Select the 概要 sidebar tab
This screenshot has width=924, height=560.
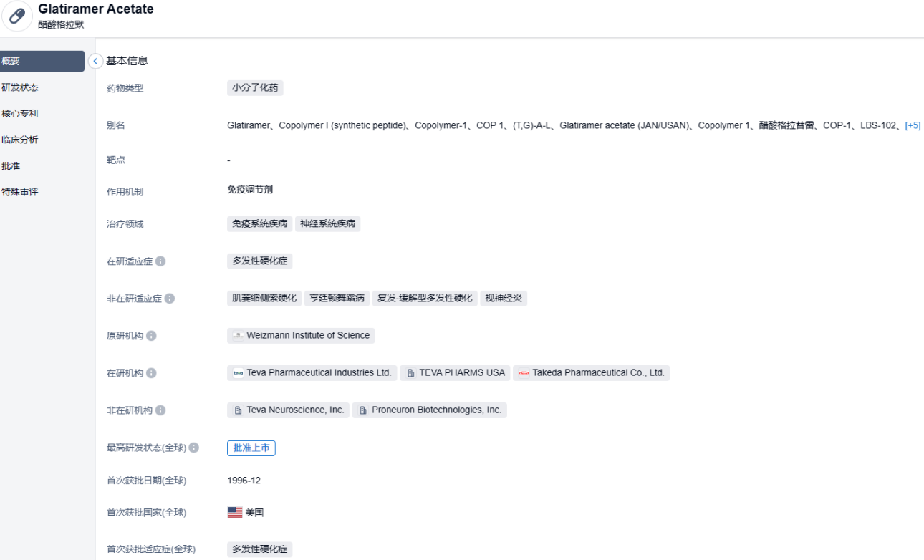[x=42, y=62]
